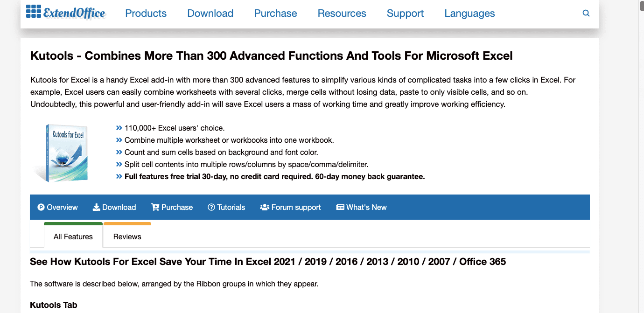The image size is (644, 313).
Task: Open What's New link
Action: [x=361, y=207]
